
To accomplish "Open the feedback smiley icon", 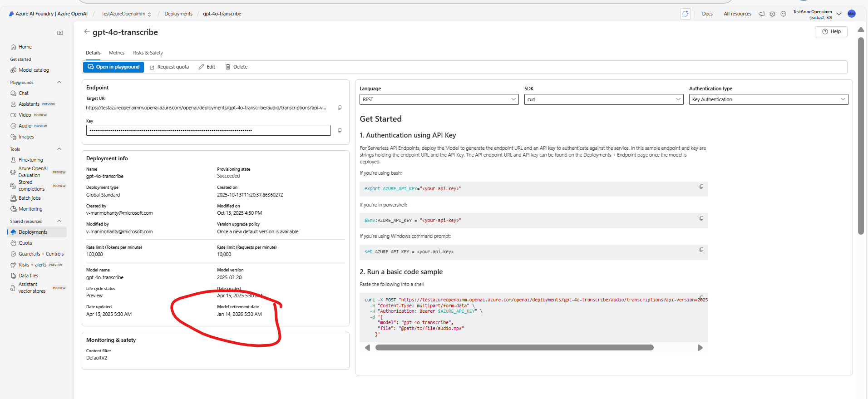I will [x=783, y=14].
